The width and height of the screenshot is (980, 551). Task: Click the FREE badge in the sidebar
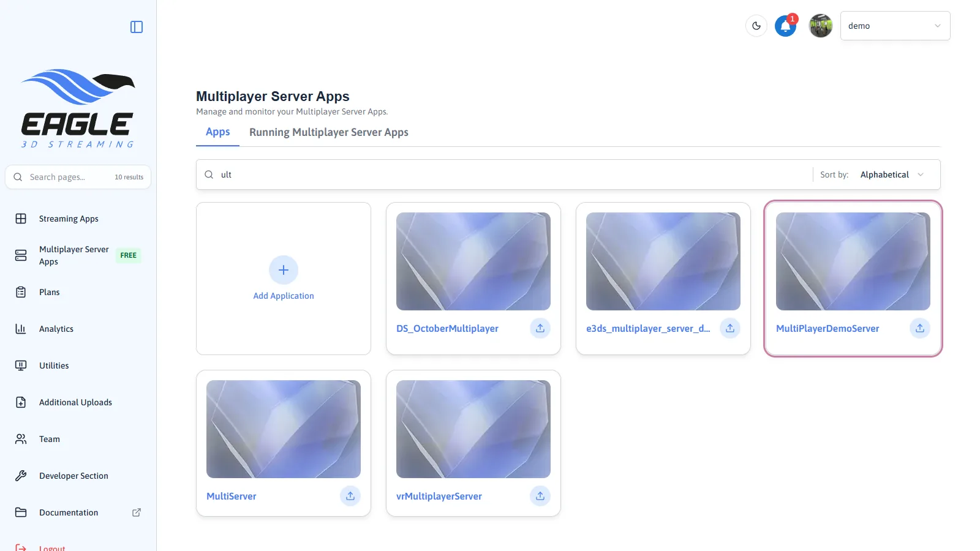pyautogui.click(x=129, y=255)
